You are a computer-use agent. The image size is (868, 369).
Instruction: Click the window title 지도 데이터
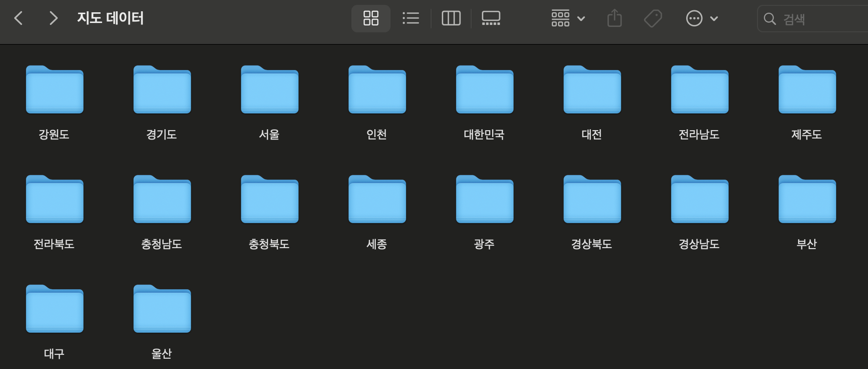110,19
